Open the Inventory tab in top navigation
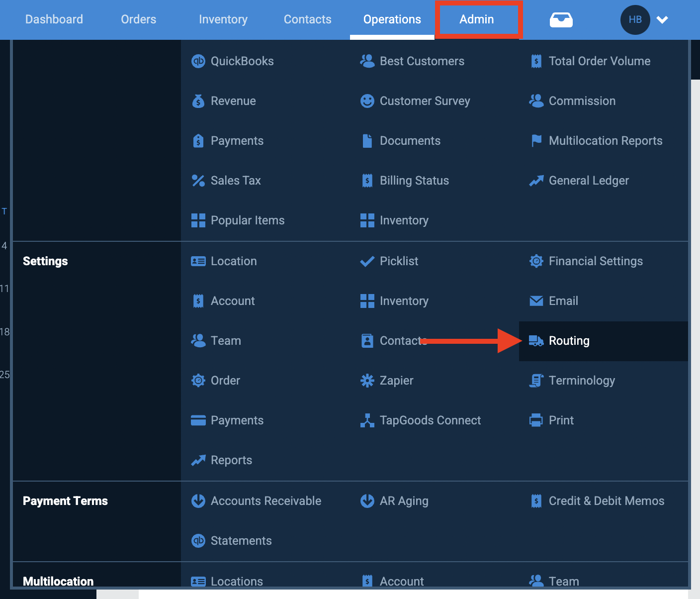700x599 pixels. [x=223, y=19]
